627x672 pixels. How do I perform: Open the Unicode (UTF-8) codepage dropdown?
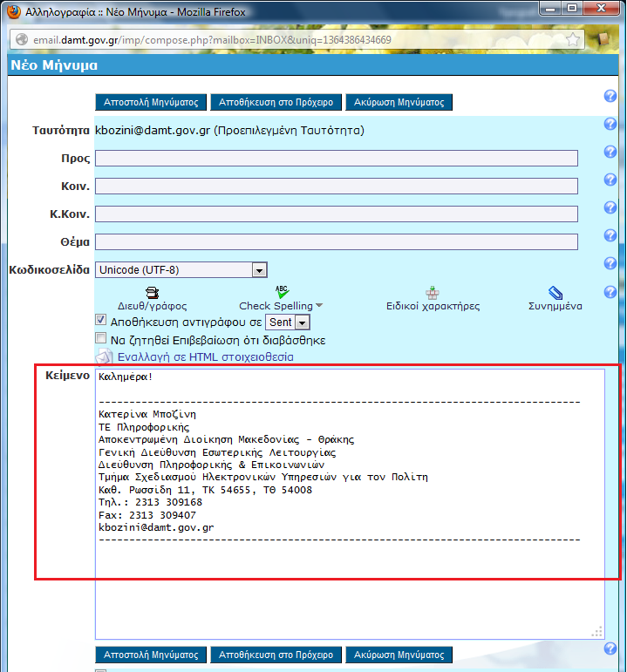tap(181, 270)
